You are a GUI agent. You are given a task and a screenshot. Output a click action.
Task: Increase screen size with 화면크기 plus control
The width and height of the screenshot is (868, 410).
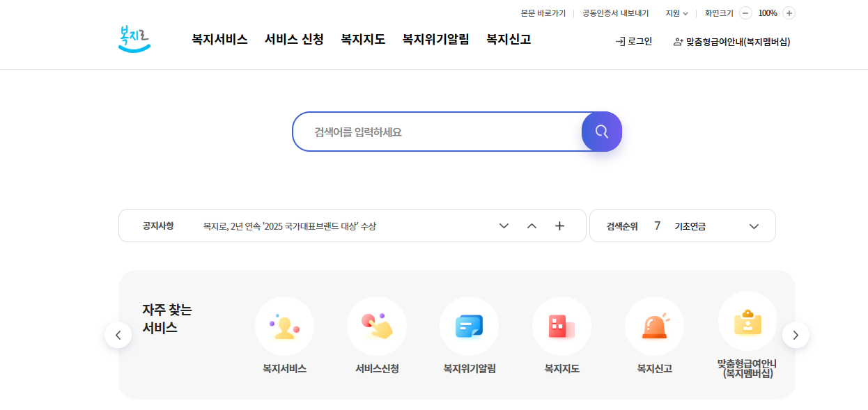click(789, 13)
